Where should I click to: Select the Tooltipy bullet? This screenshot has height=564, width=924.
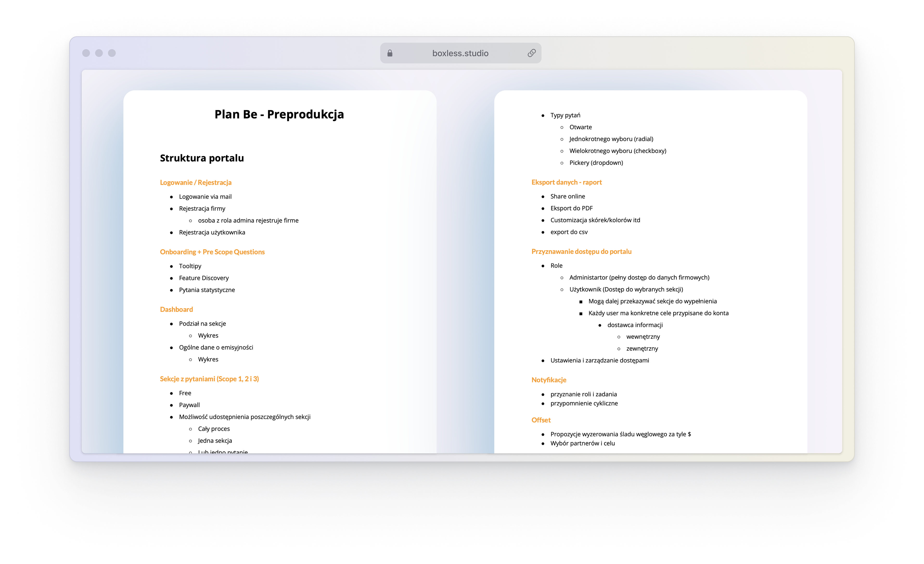[x=190, y=266]
